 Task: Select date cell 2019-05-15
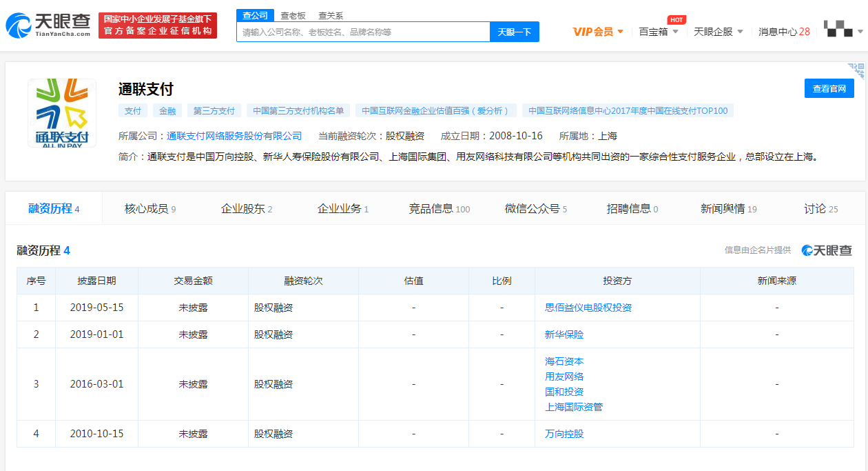tap(96, 308)
